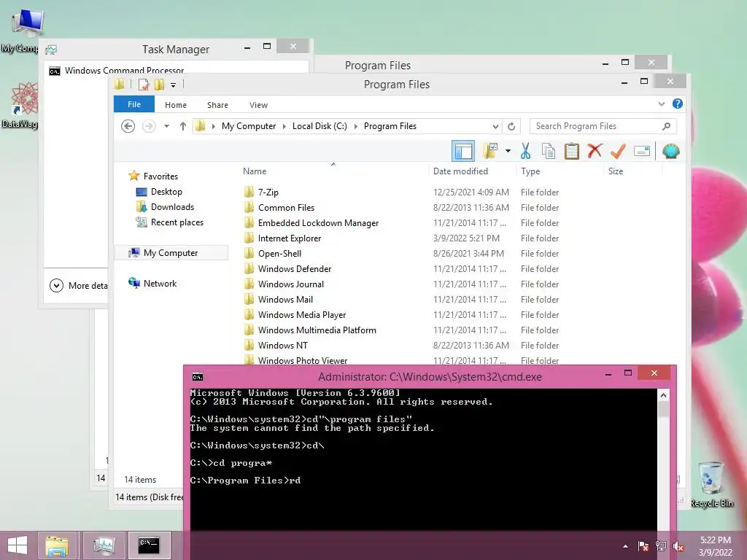Image resolution: width=747 pixels, height=560 pixels.
Task: Select the 7-Zip folder
Action: pyautogui.click(x=268, y=192)
